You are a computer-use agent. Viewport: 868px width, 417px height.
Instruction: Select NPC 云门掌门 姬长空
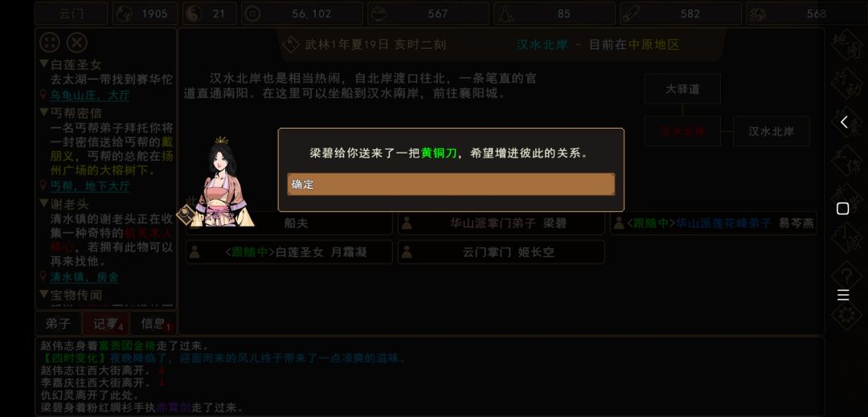[x=501, y=252]
